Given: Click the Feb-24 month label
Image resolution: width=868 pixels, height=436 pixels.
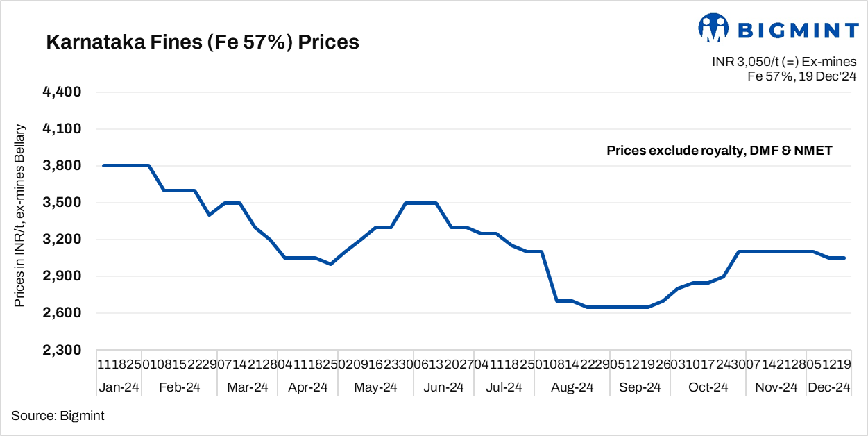Looking at the screenshot, I should coord(179,387).
